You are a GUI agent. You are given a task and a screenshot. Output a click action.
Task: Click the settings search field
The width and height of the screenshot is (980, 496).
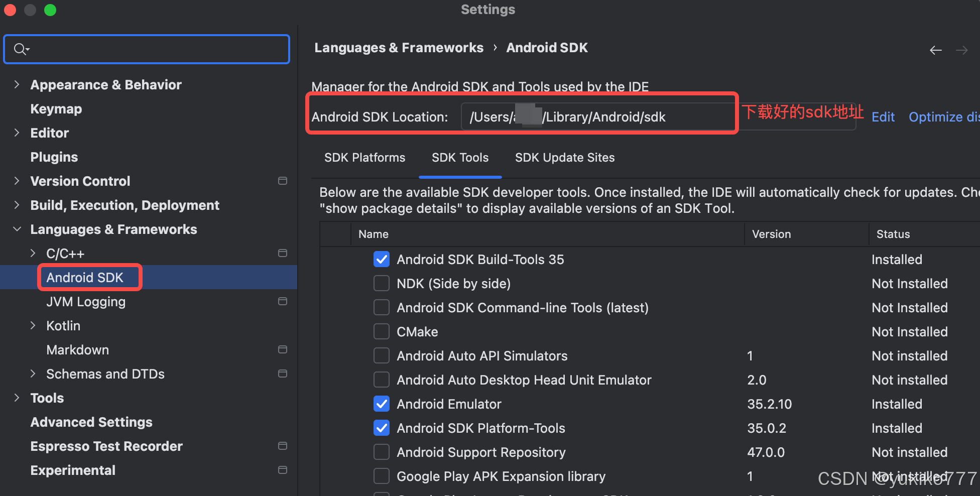pos(147,49)
